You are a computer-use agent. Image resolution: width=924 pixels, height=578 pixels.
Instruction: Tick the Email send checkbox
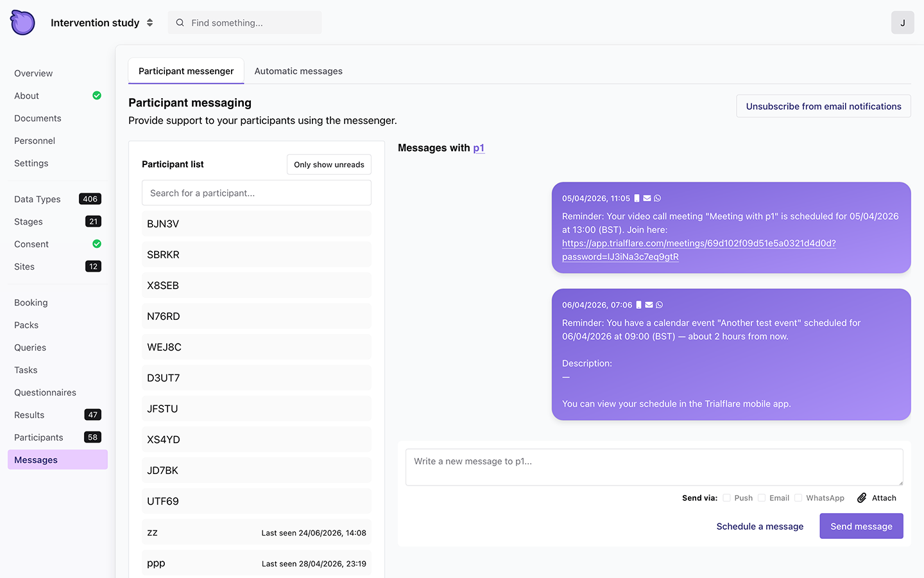tap(762, 498)
